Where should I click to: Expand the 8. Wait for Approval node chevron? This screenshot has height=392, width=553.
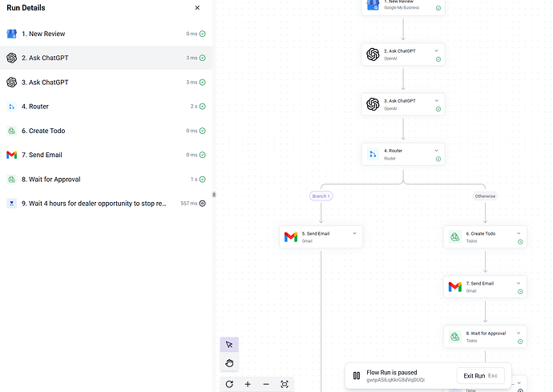[x=519, y=333]
